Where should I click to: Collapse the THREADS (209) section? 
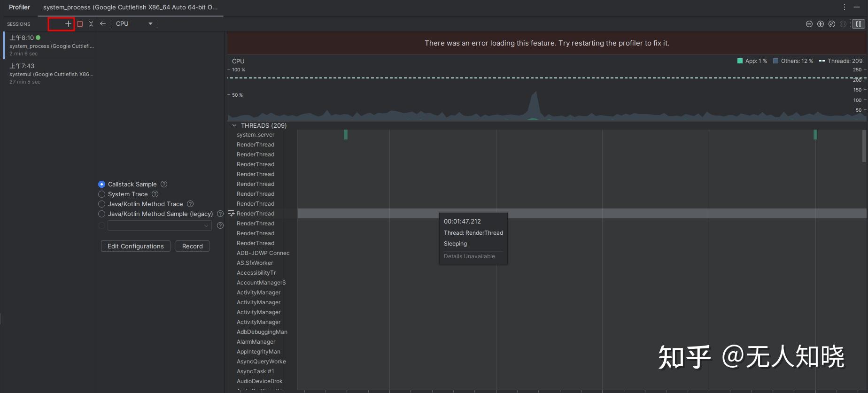coord(234,125)
